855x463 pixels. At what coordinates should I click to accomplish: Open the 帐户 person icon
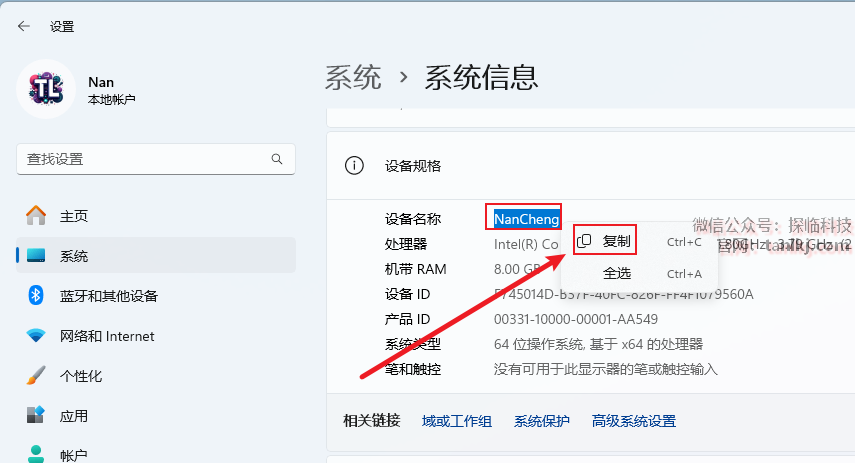click(x=36, y=454)
